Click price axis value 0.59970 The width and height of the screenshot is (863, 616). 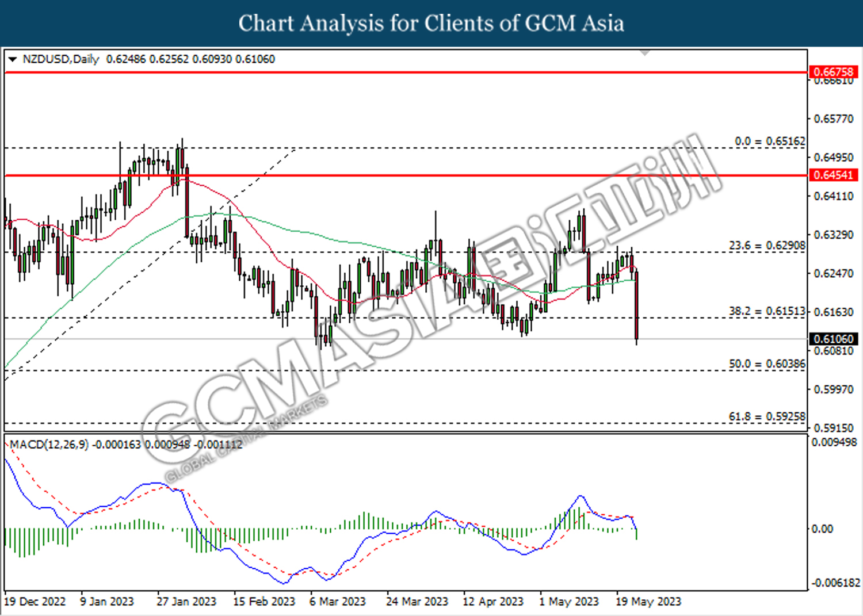pyautogui.click(x=834, y=389)
